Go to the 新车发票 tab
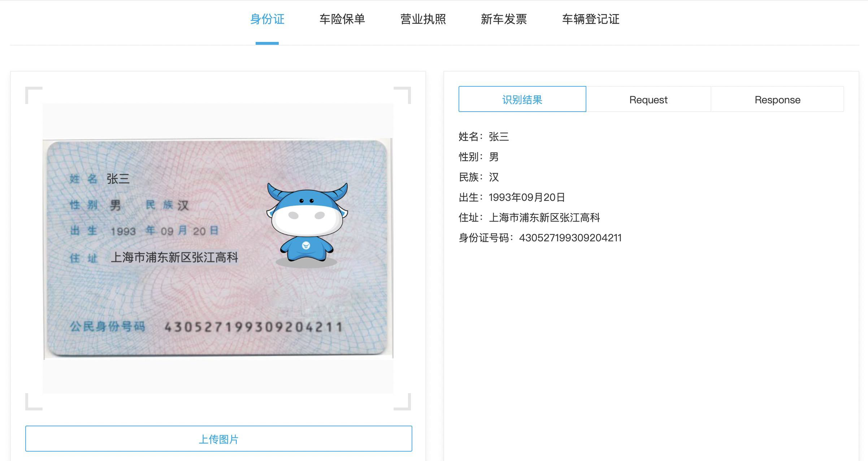 tap(504, 19)
